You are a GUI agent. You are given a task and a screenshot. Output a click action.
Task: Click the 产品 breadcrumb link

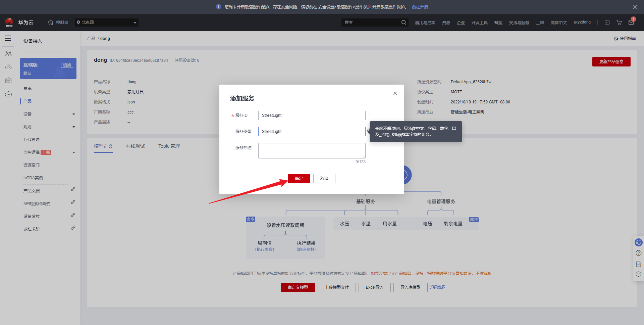pyautogui.click(x=91, y=39)
